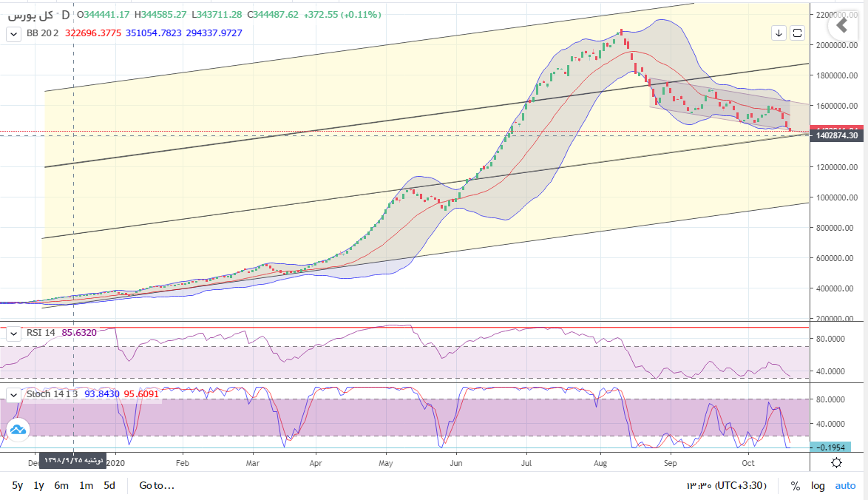868x500 pixels.
Task: Select the BB 20 2 indicator title
Action: coord(43,33)
